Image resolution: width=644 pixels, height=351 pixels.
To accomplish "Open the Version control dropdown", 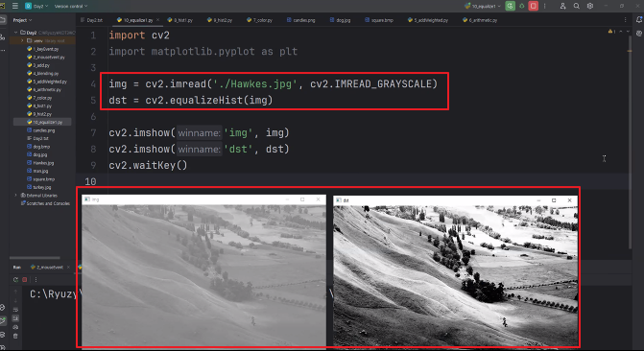I will 71,6.
